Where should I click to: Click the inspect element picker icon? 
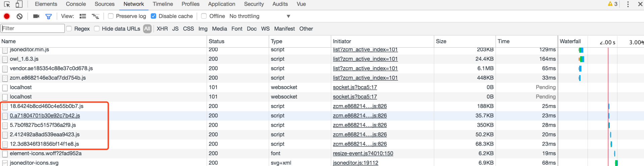7,4
